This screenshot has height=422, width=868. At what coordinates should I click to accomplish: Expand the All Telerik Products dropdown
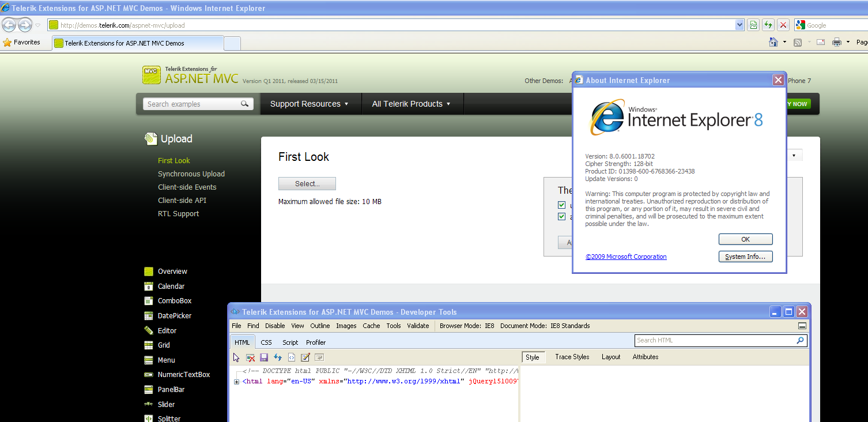411,104
